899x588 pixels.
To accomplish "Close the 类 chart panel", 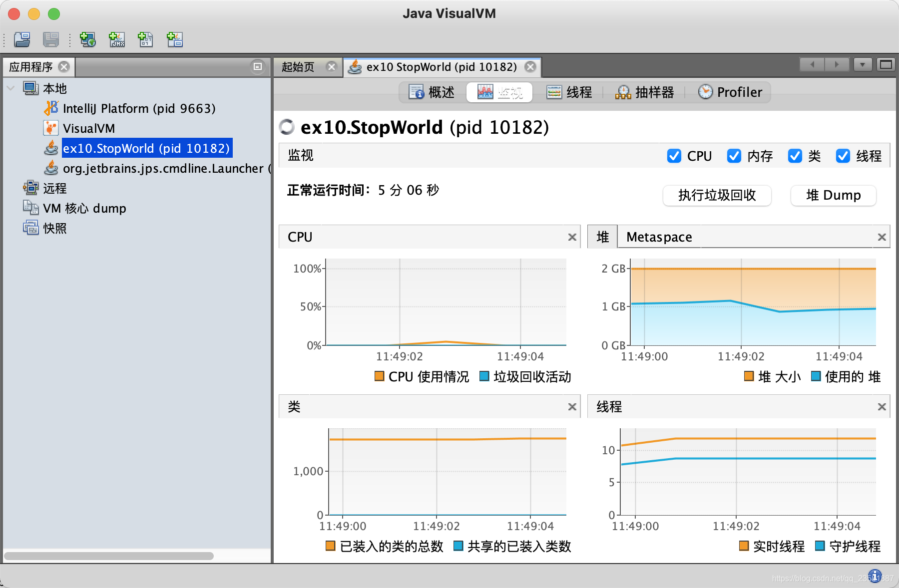I will [572, 407].
